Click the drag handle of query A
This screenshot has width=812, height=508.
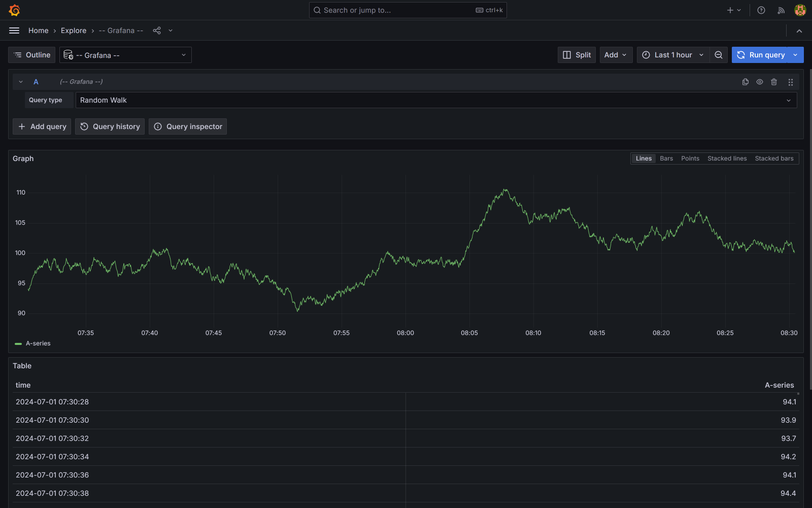[791, 82]
